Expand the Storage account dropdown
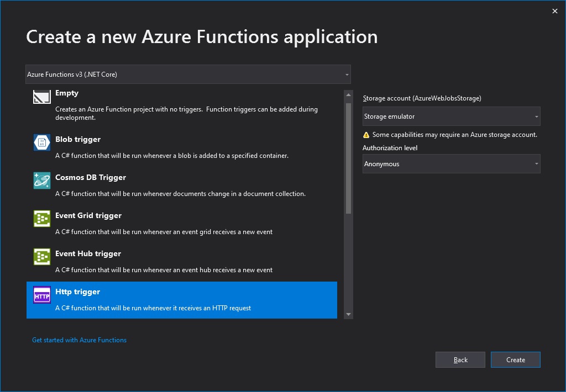566x392 pixels. click(451, 116)
